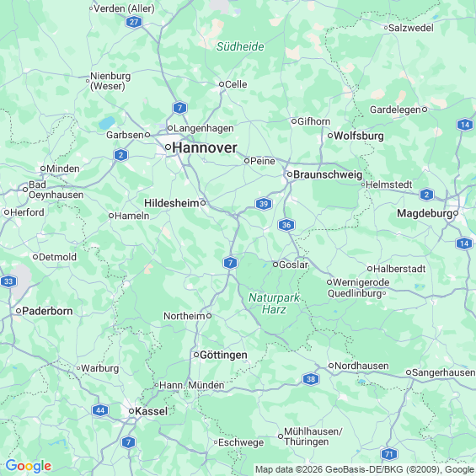This screenshot has height=476, width=476.
Task: Select the Wolfsburg city marker
Action: click(x=330, y=136)
